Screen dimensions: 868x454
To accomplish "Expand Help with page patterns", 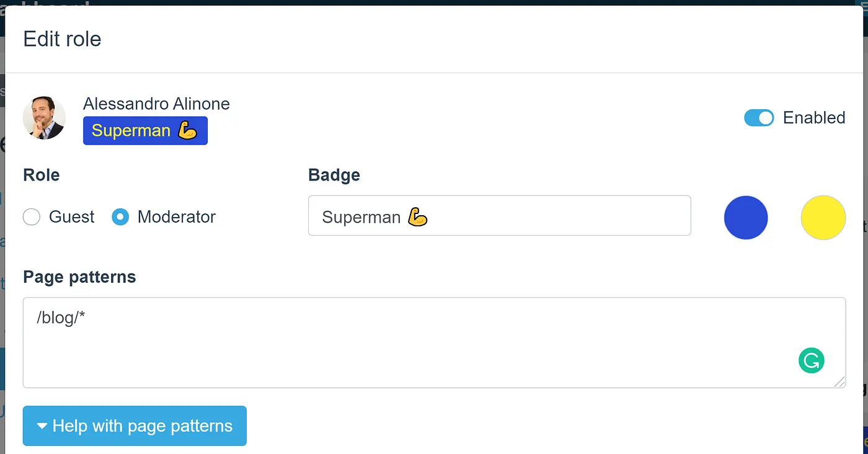I will [x=135, y=426].
